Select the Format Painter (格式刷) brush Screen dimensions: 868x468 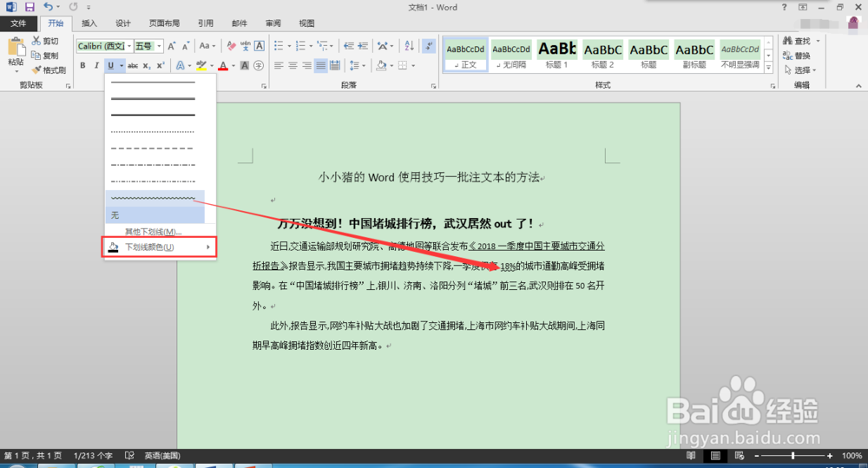click(x=36, y=69)
